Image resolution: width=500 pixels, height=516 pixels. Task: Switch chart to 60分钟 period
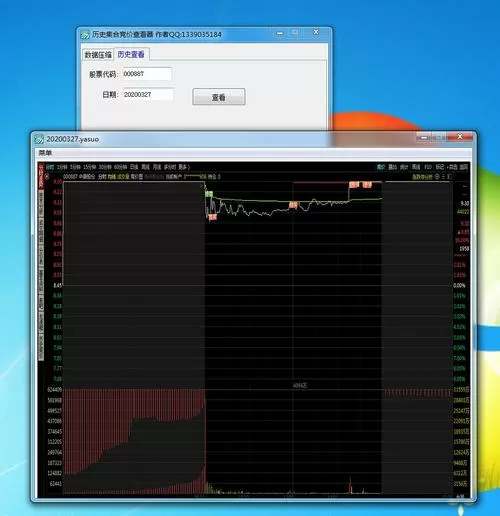120,167
